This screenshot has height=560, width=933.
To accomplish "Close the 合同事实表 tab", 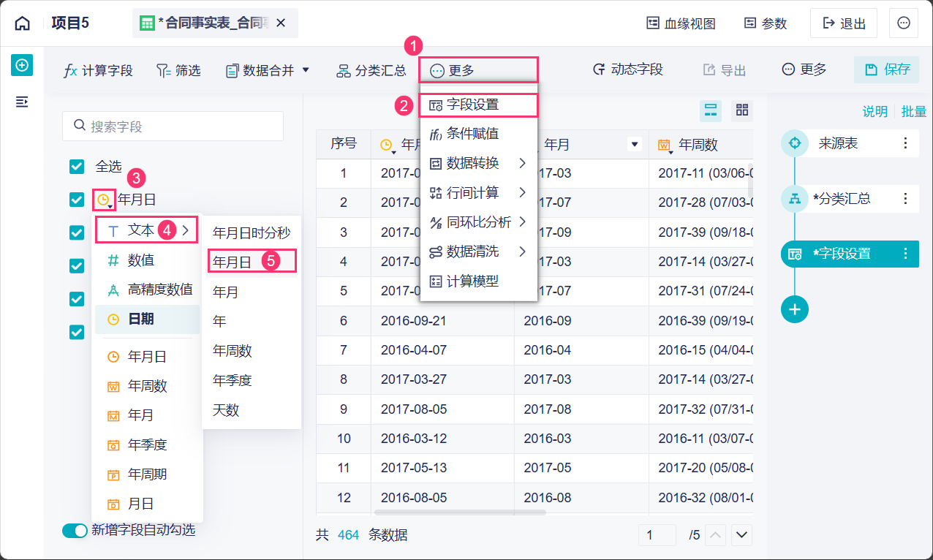I will pos(282,23).
